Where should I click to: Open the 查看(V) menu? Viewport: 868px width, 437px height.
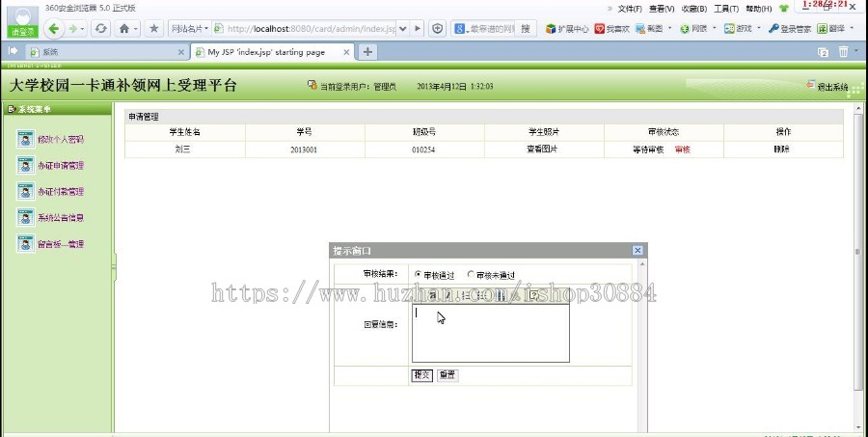coord(662,9)
